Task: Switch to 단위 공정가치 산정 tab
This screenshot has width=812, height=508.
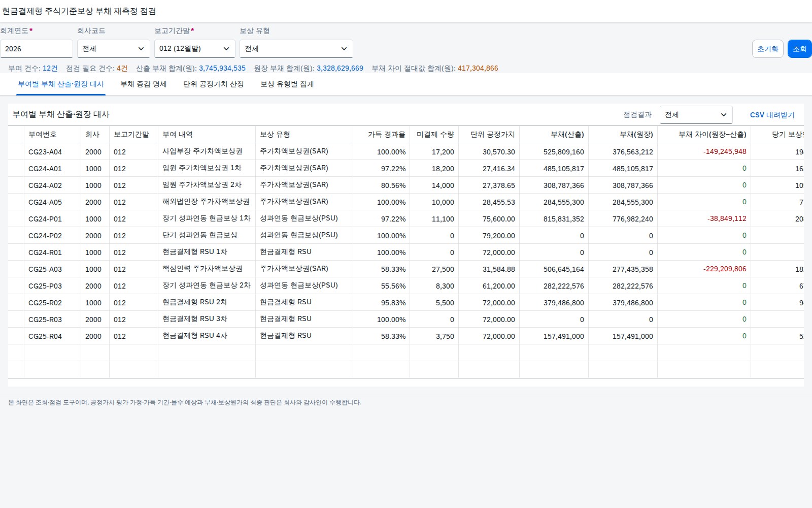Action: (x=214, y=84)
